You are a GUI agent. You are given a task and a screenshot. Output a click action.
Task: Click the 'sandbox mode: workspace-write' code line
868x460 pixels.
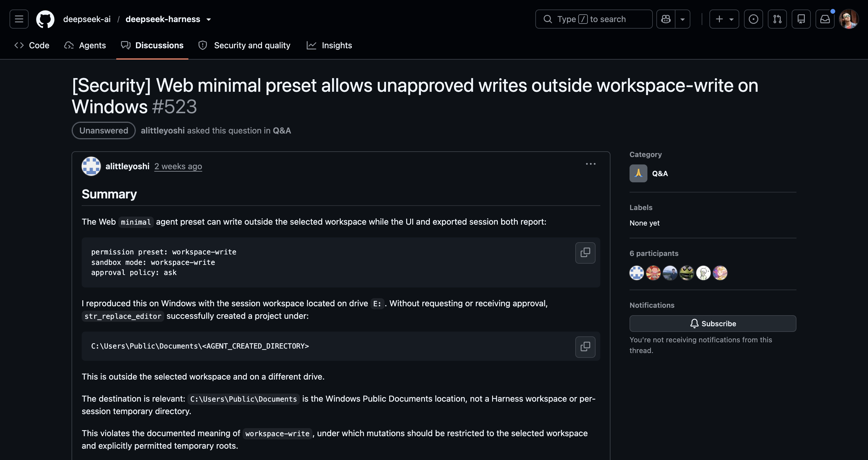(x=153, y=262)
